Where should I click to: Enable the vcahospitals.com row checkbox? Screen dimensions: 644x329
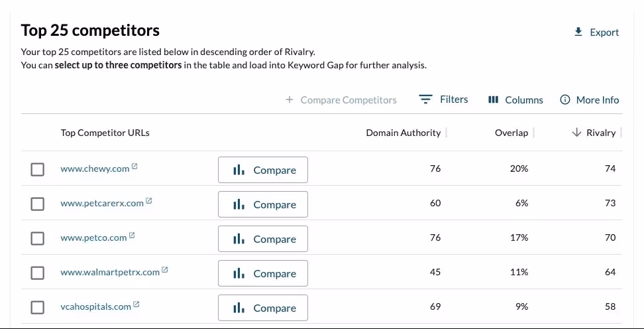point(38,307)
